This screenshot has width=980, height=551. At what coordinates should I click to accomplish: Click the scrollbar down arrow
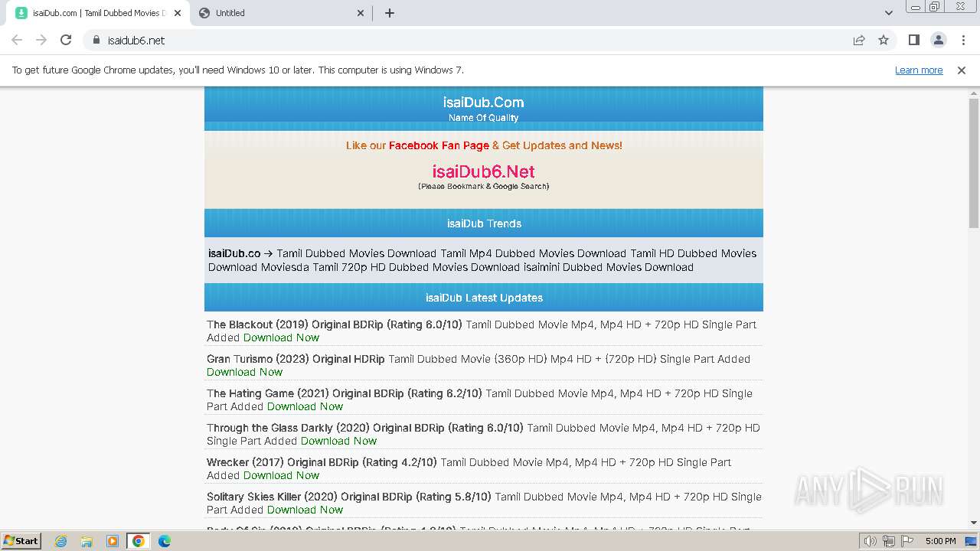tap(974, 523)
